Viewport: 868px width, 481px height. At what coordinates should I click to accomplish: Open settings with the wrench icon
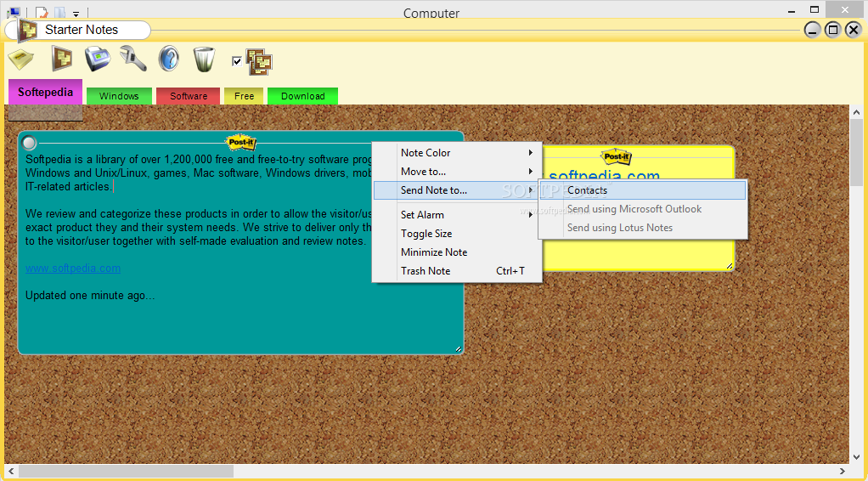click(132, 58)
